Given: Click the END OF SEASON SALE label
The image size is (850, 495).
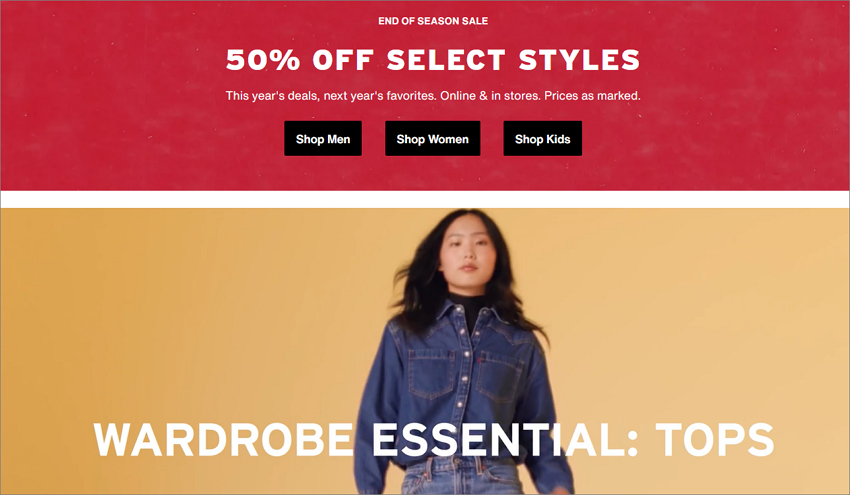Looking at the screenshot, I should coord(433,21).
